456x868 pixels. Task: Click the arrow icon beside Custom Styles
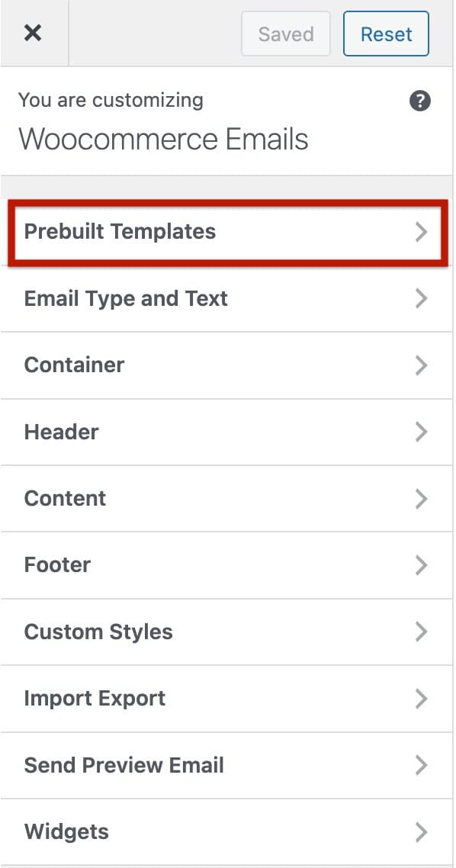click(422, 632)
